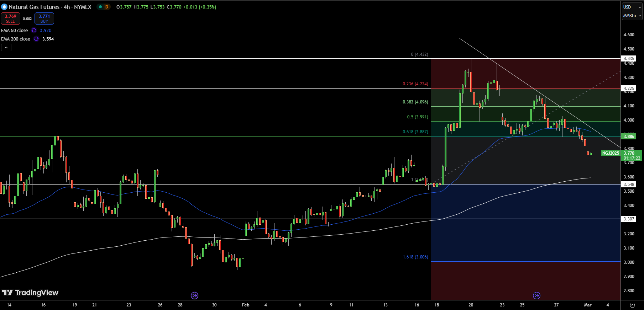Click the Mar date axis label
This screenshot has width=644, height=310.
click(588, 305)
